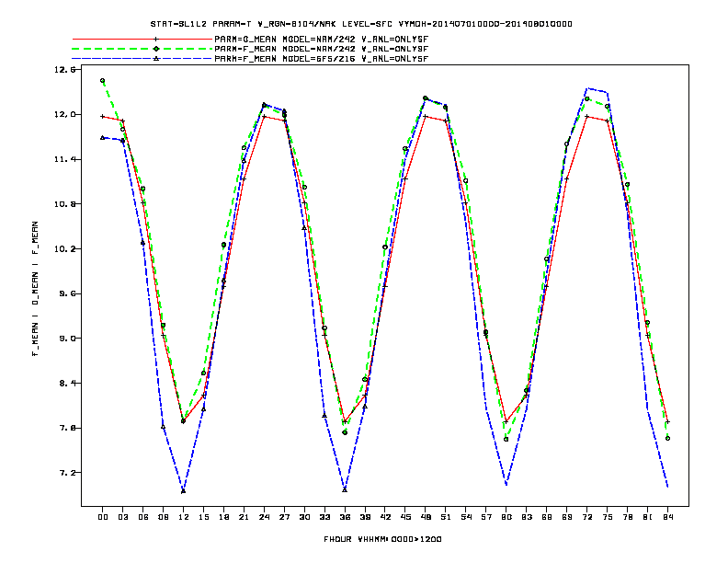Click the x-axis tick label 45

405,517
